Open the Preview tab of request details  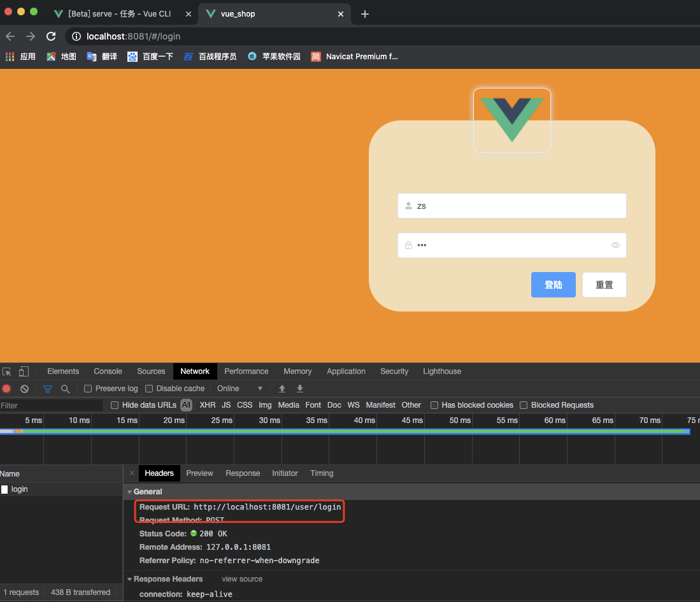tap(199, 473)
